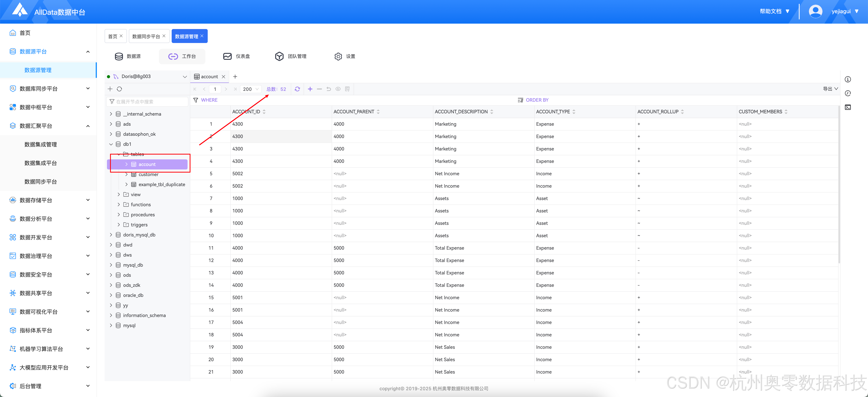
Task: Select the customer table in the tree
Action: (148, 174)
